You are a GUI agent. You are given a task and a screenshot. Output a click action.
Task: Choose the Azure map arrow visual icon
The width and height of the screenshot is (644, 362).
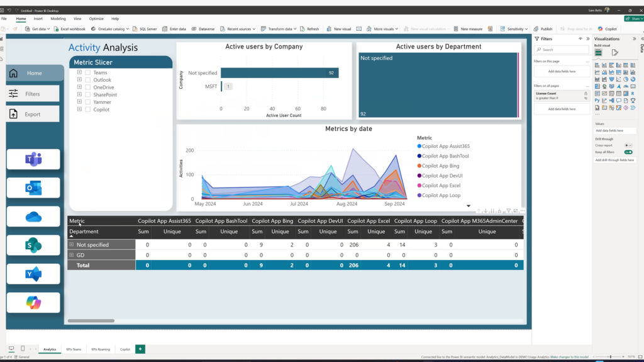click(619, 86)
